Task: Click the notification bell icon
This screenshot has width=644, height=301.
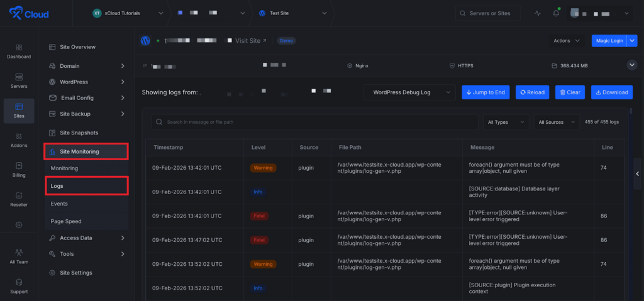Action: tap(556, 13)
